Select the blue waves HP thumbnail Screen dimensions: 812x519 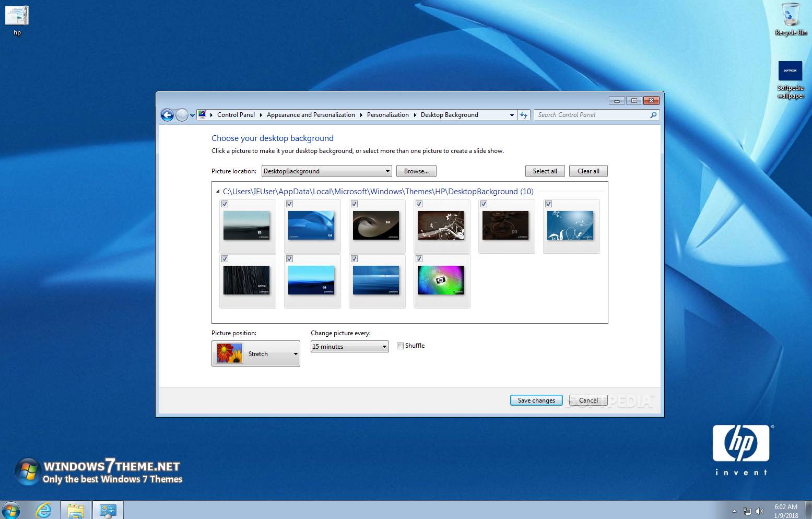tap(311, 226)
